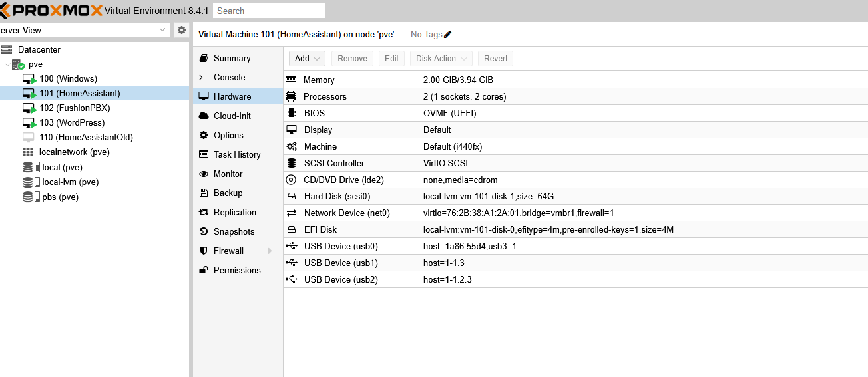Open the Backup tab

pos(238,193)
